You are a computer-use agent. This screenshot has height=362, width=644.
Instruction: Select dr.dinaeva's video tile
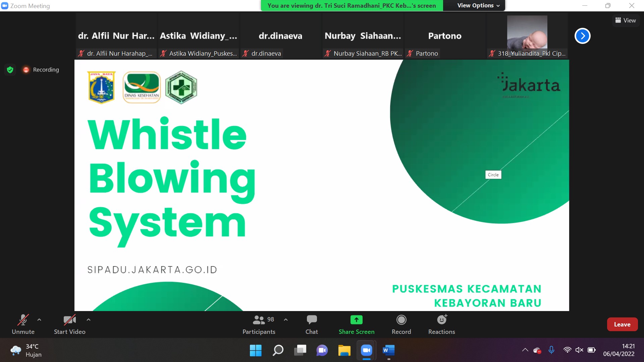point(280,36)
